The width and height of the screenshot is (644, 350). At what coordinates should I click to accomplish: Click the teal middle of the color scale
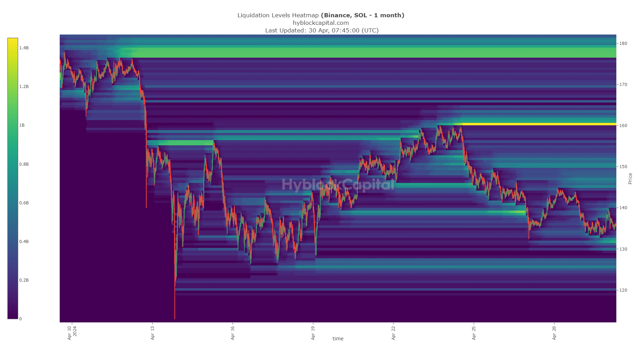click(x=13, y=178)
